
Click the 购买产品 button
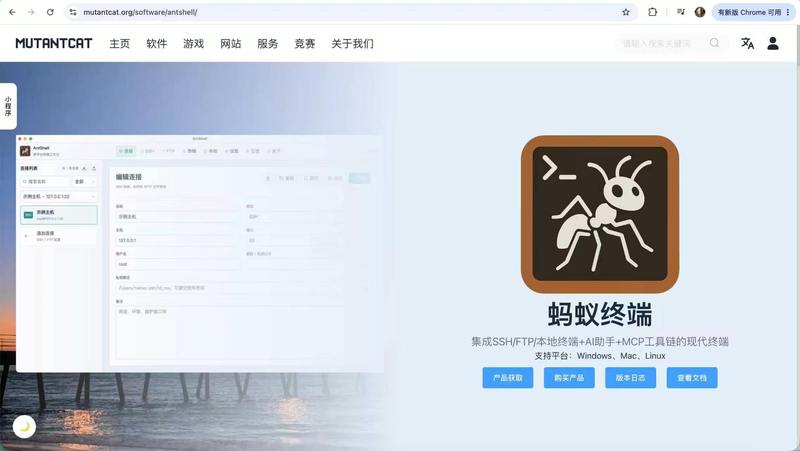coord(569,378)
